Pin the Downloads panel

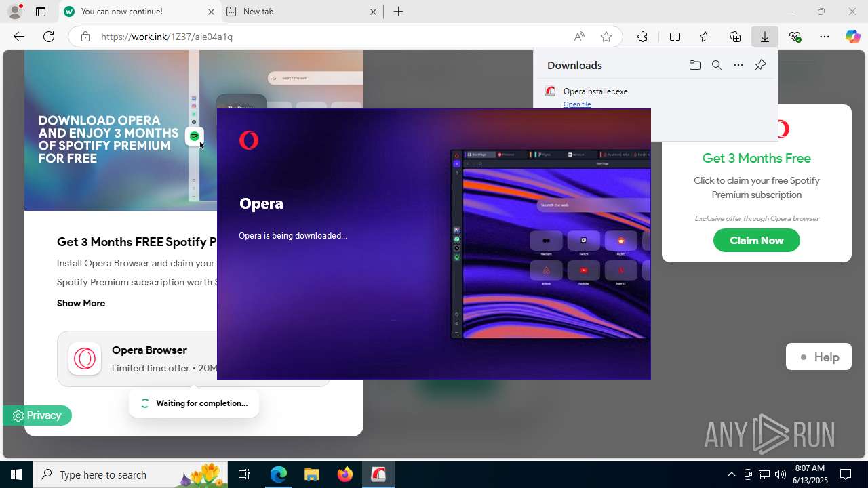tap(760, 65)
